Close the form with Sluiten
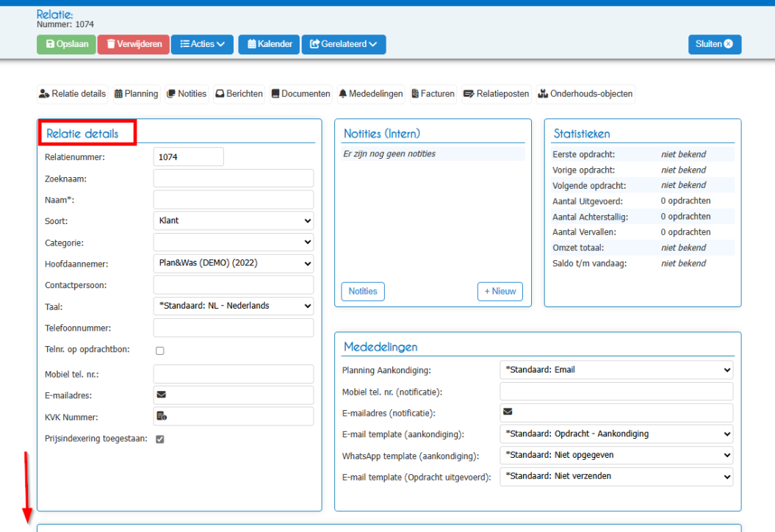 coord(715,44)
